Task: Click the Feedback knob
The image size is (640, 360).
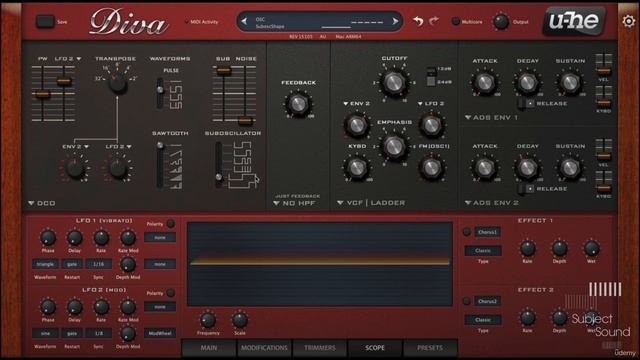Action: coord(298,104)
